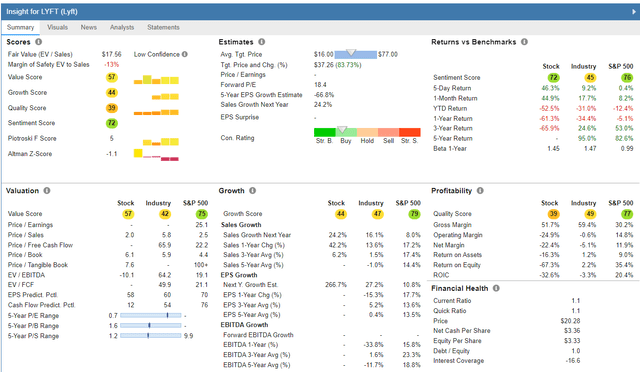Switch to the Visuals tab
This screenshot has height=372, width=640.
coord(57,27)
